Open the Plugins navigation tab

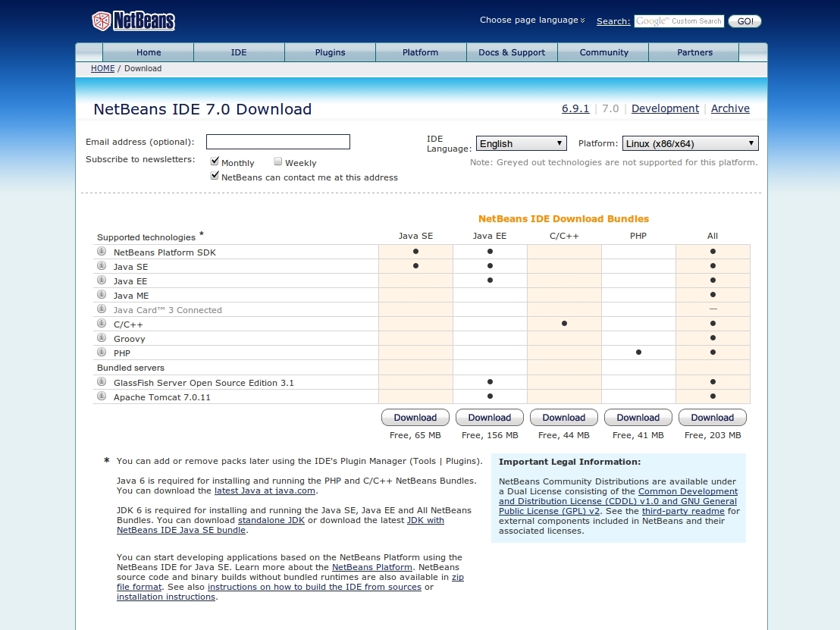coord(330,52)
